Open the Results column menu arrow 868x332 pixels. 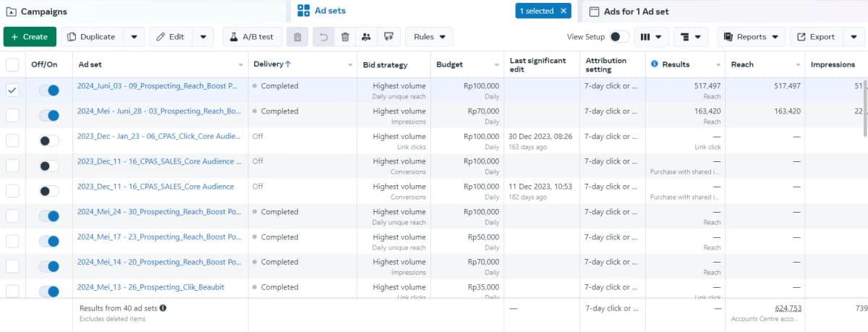coord(718,65)
